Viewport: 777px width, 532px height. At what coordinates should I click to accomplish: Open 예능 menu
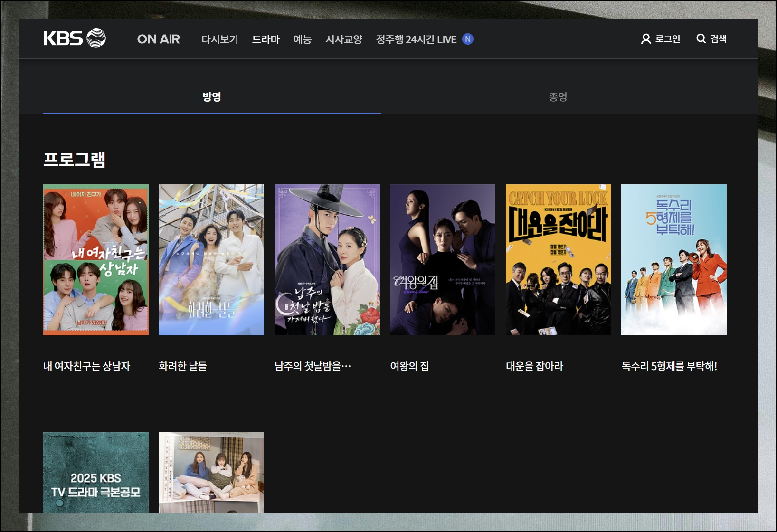[x=303, y=39]
